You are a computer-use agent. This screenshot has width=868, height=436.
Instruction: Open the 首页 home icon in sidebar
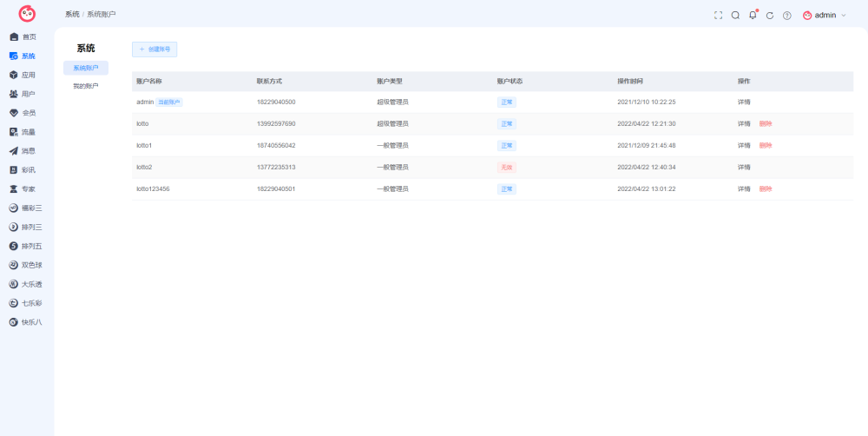pyautogui.click(x=14, y=37)
